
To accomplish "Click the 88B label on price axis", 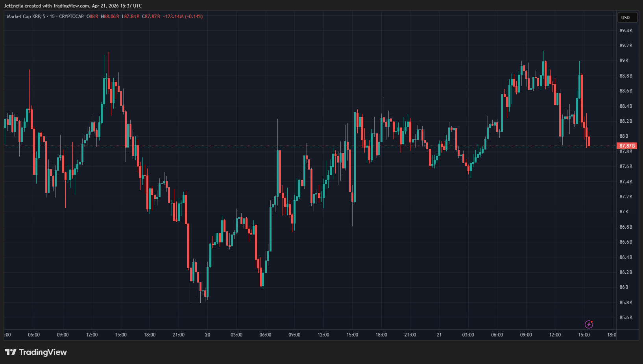I will (624, 136).
